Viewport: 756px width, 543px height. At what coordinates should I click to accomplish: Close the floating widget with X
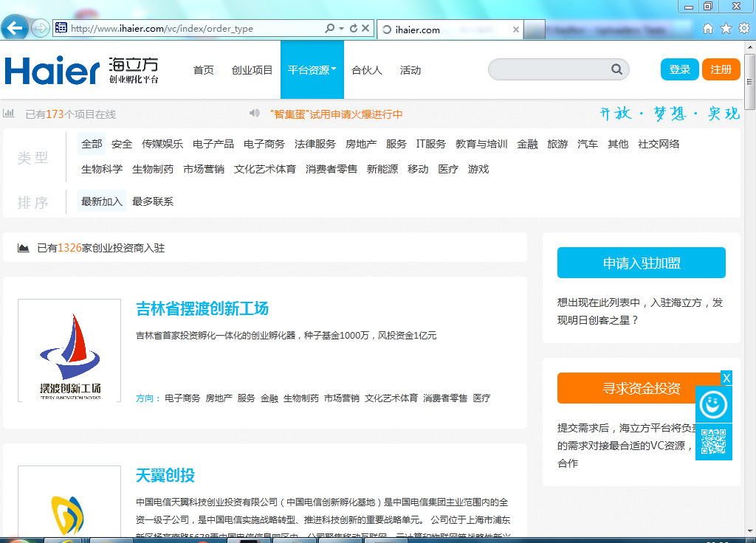pyautogui.click(x=726, y=378)
